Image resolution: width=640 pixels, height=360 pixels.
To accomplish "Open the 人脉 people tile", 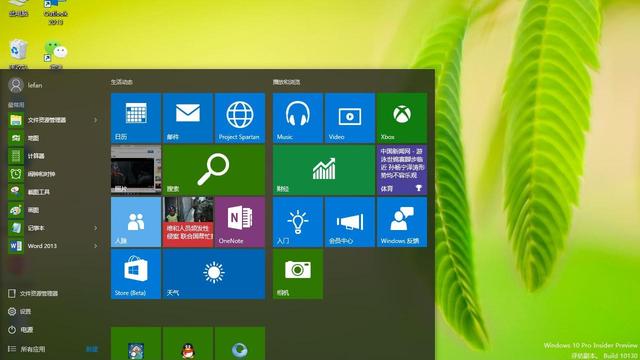I will (x=136, y=222).
